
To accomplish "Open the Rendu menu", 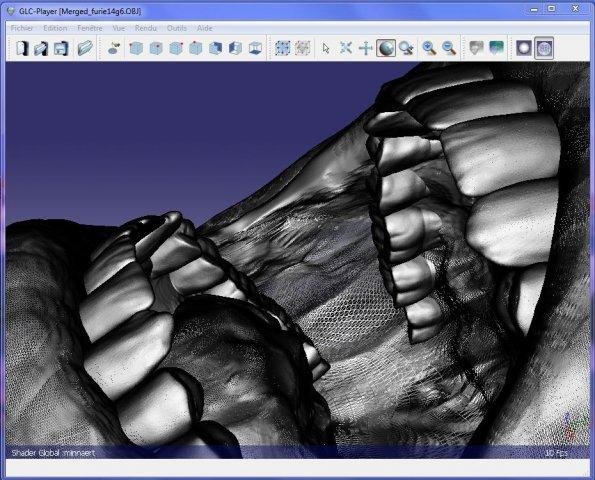I will tap(146, 28).
